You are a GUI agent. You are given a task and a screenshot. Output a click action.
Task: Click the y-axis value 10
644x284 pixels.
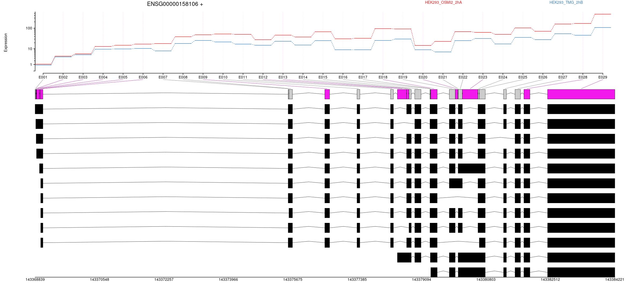(x=30, y=49)
